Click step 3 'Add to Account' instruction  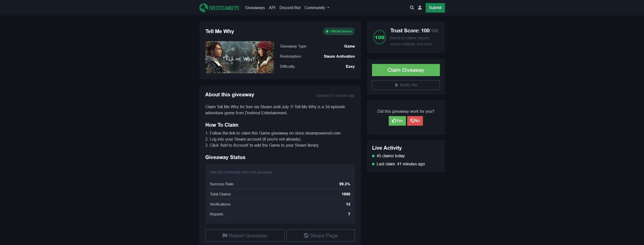(x=262, y=145)
